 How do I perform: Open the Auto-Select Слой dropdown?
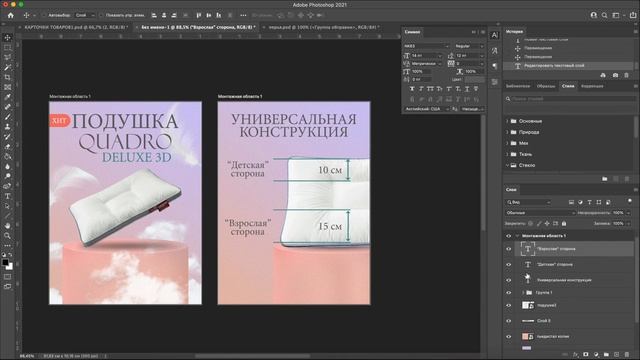(85, 15)
